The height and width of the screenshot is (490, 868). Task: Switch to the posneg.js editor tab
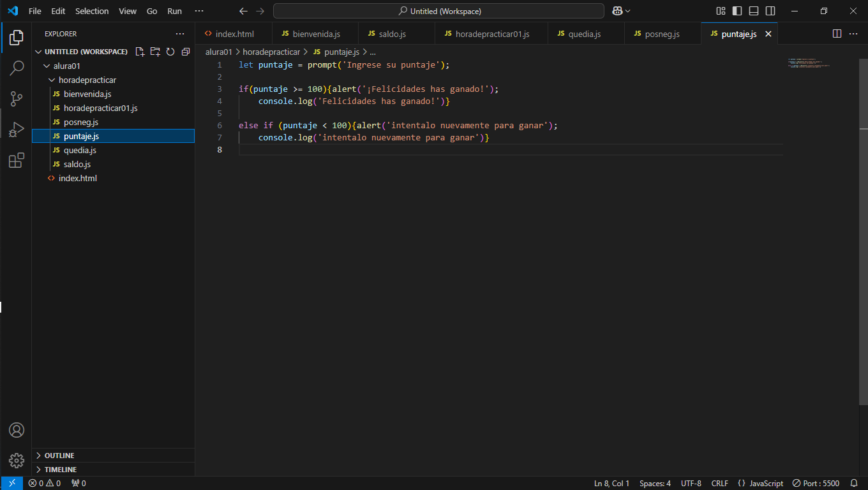point(662,34)
